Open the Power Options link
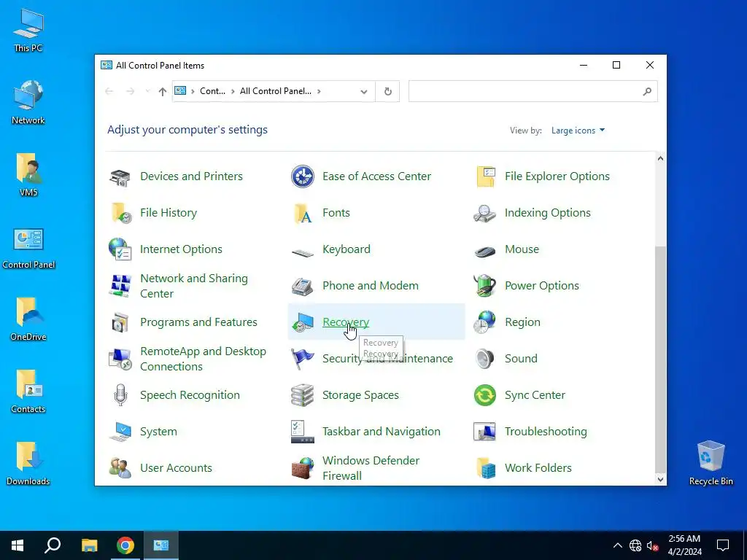Image resolution: width=747 pixels, height=560 pixels. pyautogui.click(x=542, y=286)
